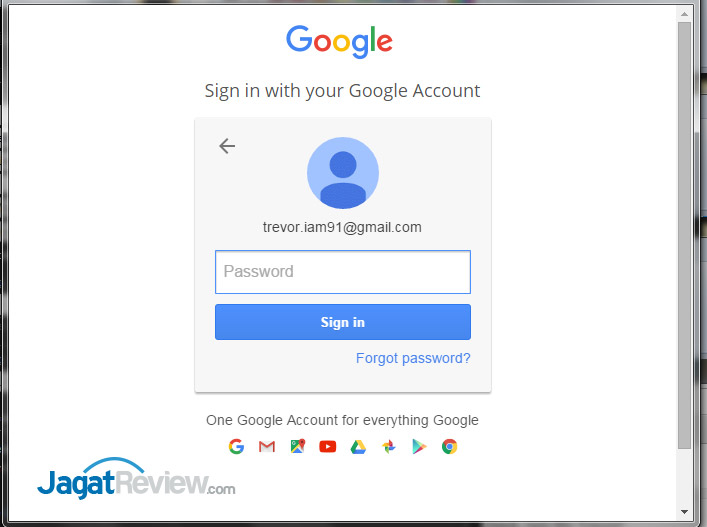Open the Google Drive triangle icon
Screen dimensions: 707x527
point(358,447)
